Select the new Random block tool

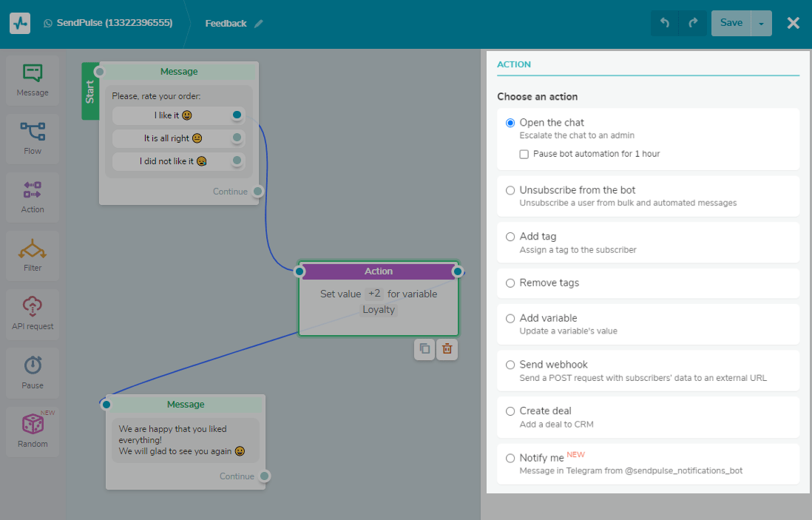point(32,430)
